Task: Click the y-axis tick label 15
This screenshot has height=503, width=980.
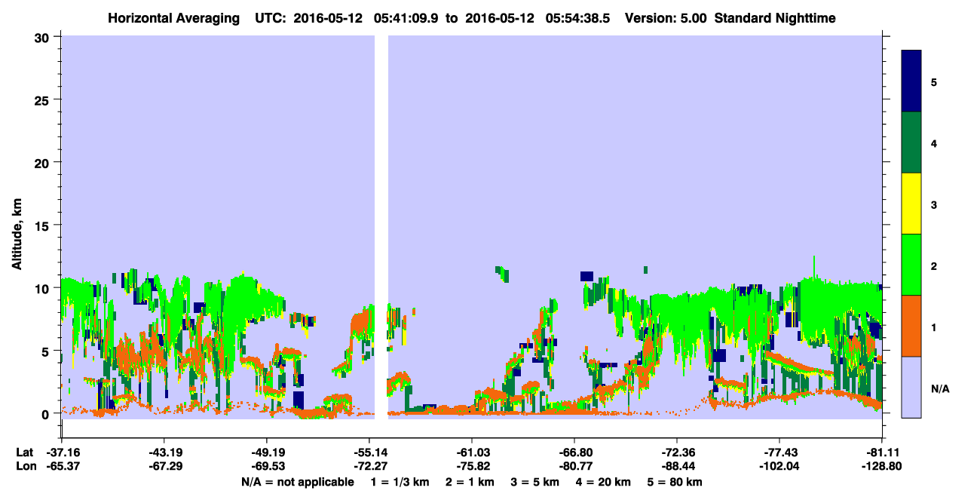Action: tap(44, 225)
